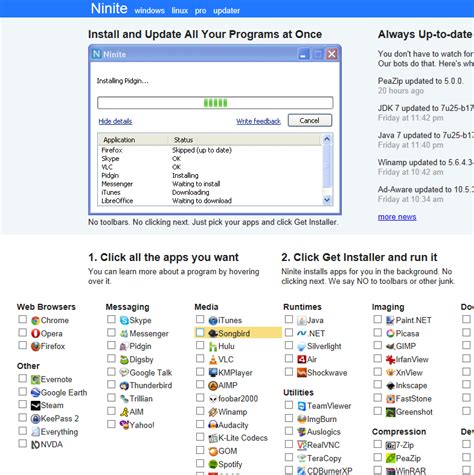
Task: Go to Ninite home logo
Action: coord(109,8)
